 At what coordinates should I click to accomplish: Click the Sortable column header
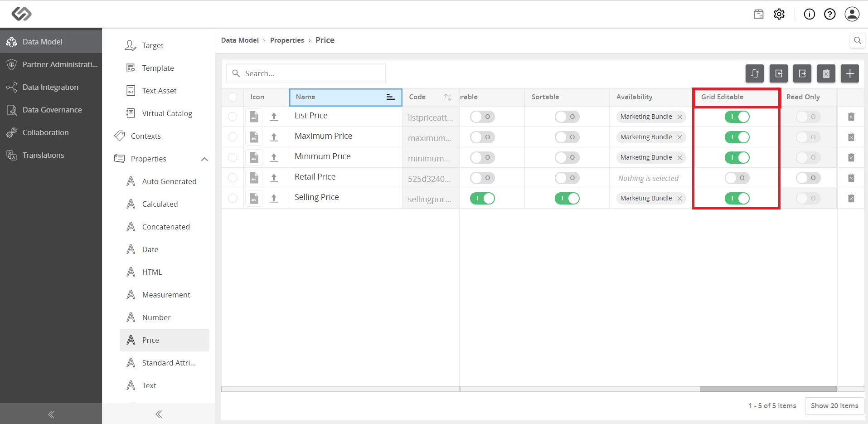point(567,97)
